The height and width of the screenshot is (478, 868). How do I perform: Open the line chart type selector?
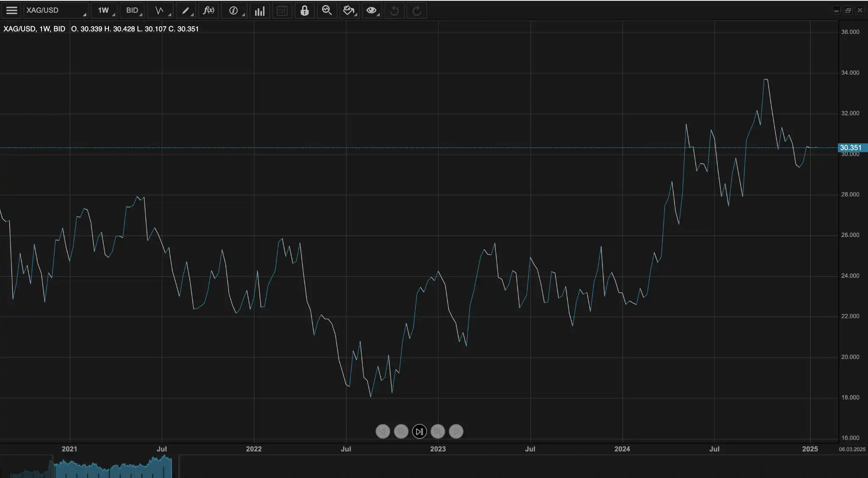161,10
